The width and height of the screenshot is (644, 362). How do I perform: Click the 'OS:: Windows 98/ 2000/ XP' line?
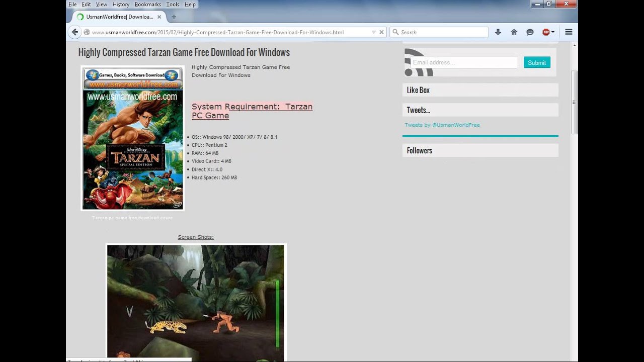pos(234,137)
